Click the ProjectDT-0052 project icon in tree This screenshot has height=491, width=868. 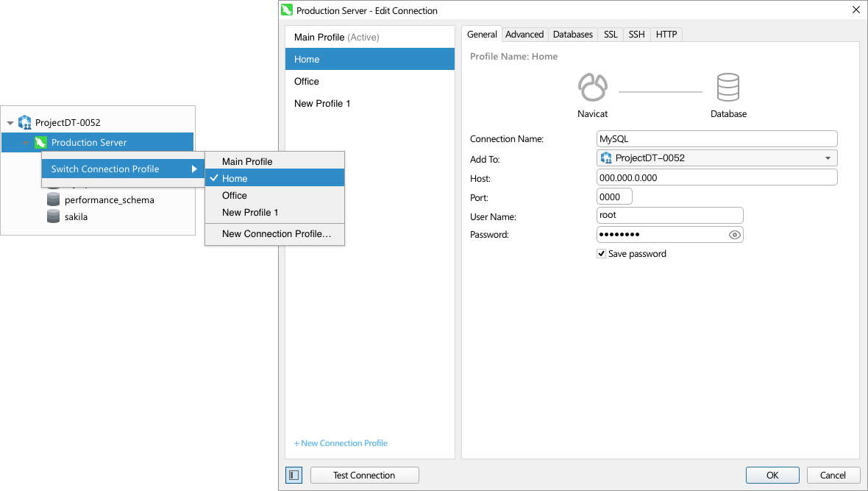click(25, 122)
